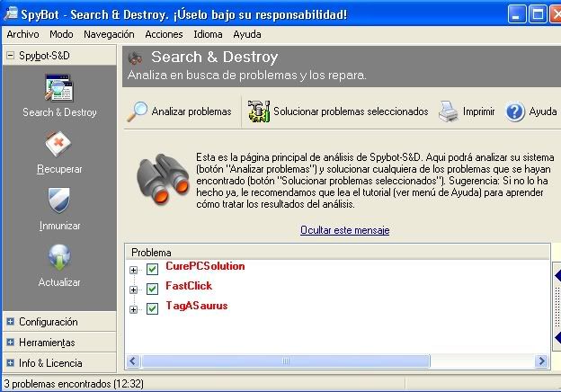The width and height of the screenshot is (561, 392).
Task: Click the horizontal scrollbar thumb in results
Action: pos(286,361)
